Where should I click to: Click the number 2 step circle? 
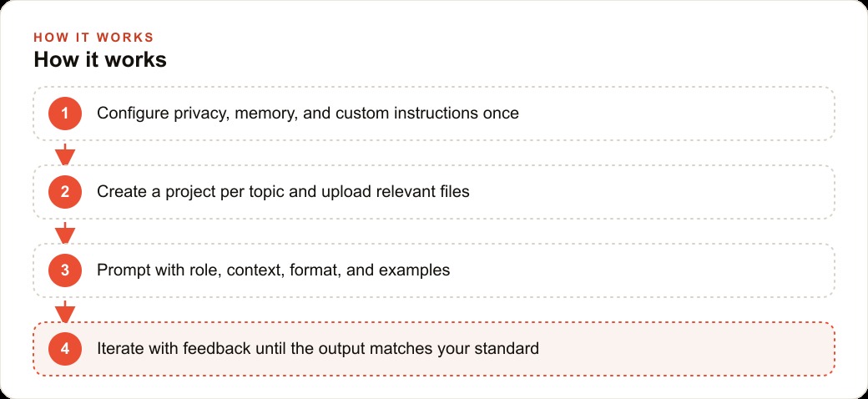tap(65, 192)
